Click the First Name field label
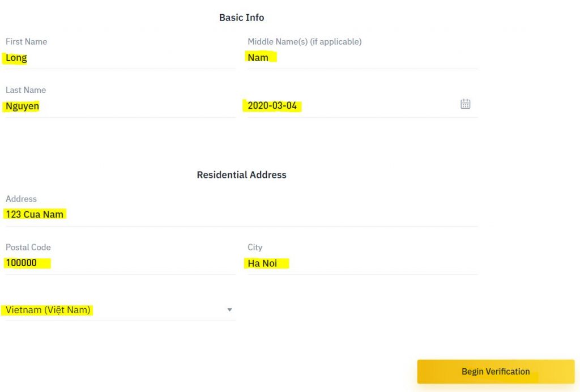Viewport: 580px width, 392px height. pyautogui.click(x=26, y=41)
